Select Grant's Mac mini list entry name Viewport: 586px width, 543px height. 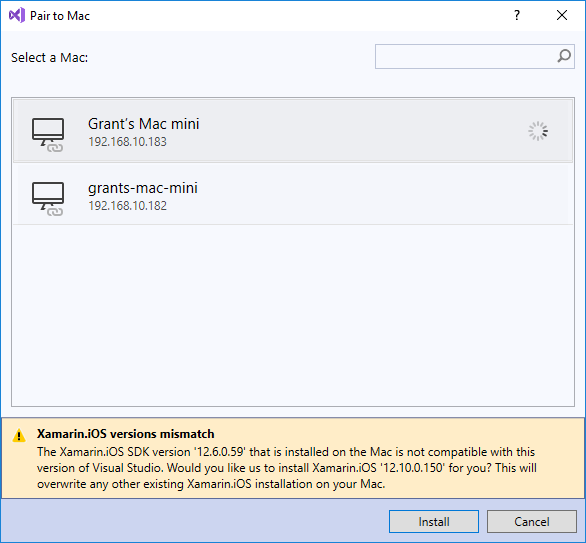click(x=144, y=124)
